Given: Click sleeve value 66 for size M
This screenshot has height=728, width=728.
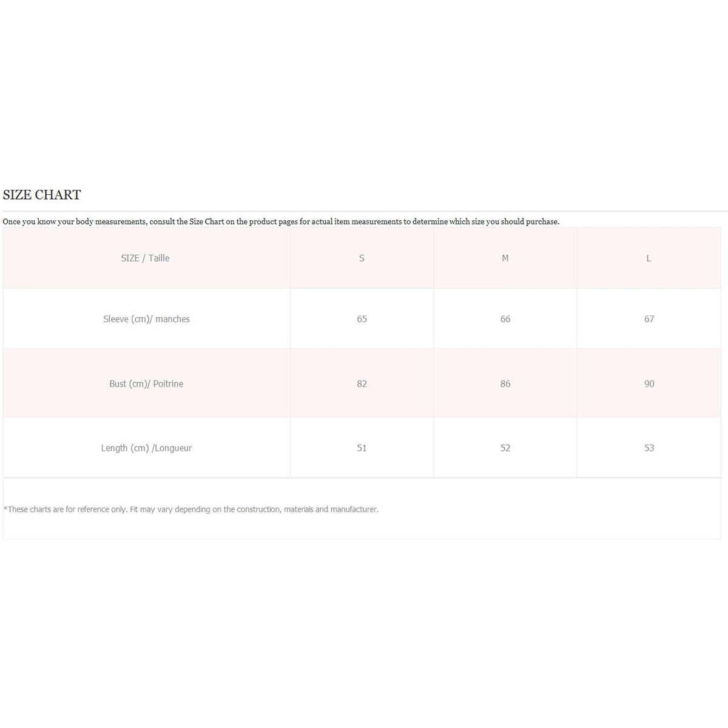Looking at the screenshot, I should click(x=505, y=319).
